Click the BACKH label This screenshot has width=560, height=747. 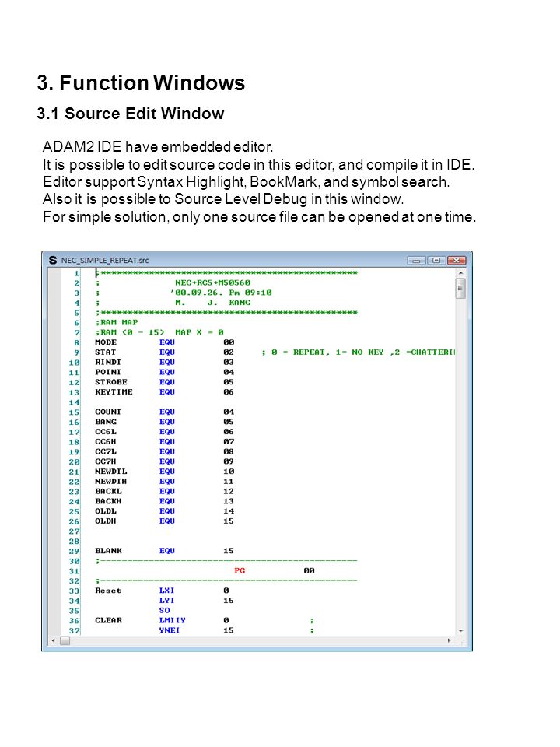tap(109, 502)
